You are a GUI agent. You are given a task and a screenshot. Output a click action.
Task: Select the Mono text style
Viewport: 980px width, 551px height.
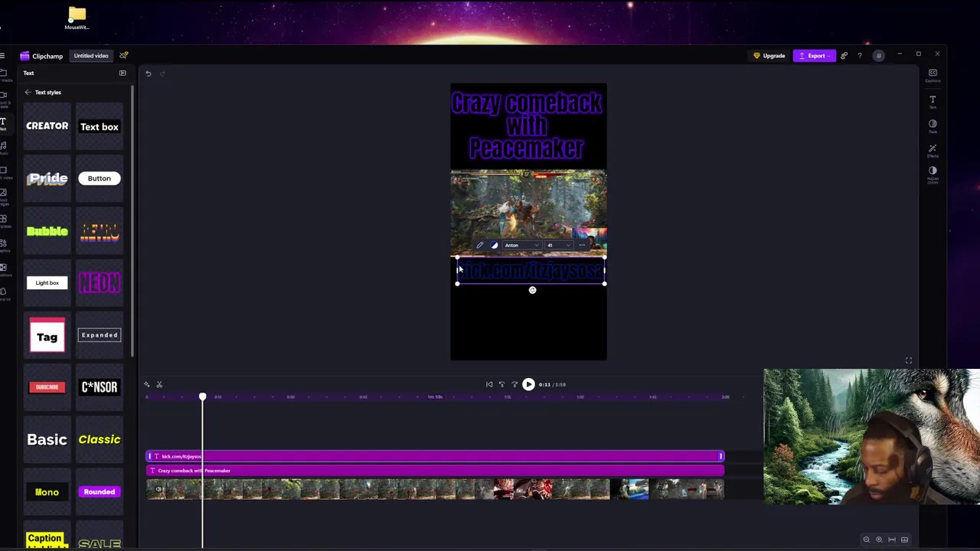point(47,492)
